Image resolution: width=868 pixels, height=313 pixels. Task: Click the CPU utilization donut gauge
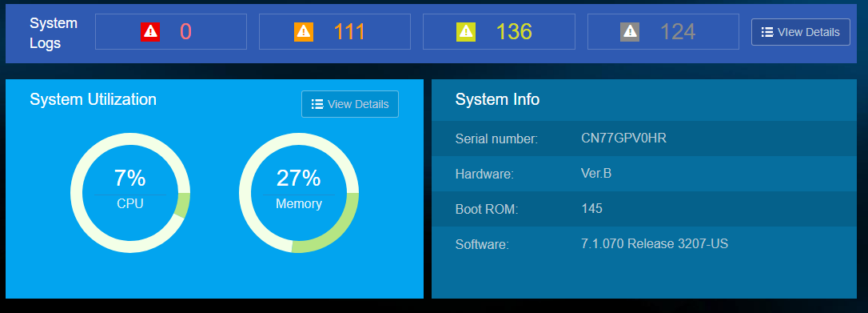(x=130, y=193)
